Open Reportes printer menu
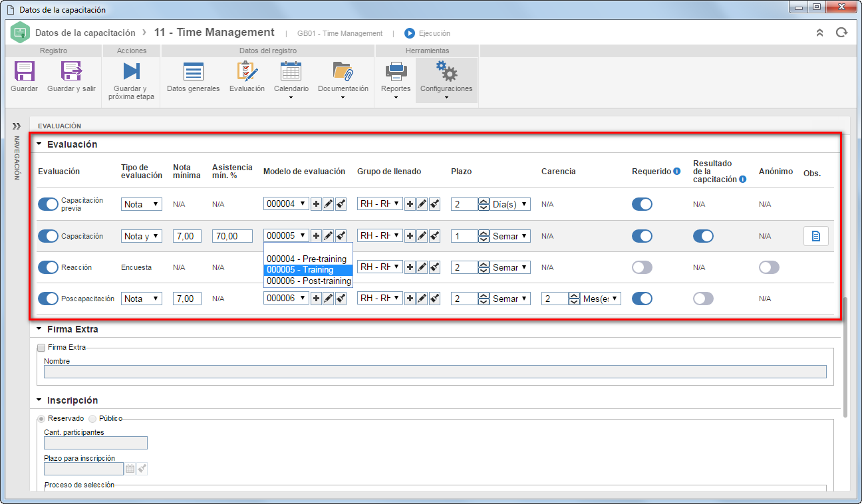 [396, 71]
